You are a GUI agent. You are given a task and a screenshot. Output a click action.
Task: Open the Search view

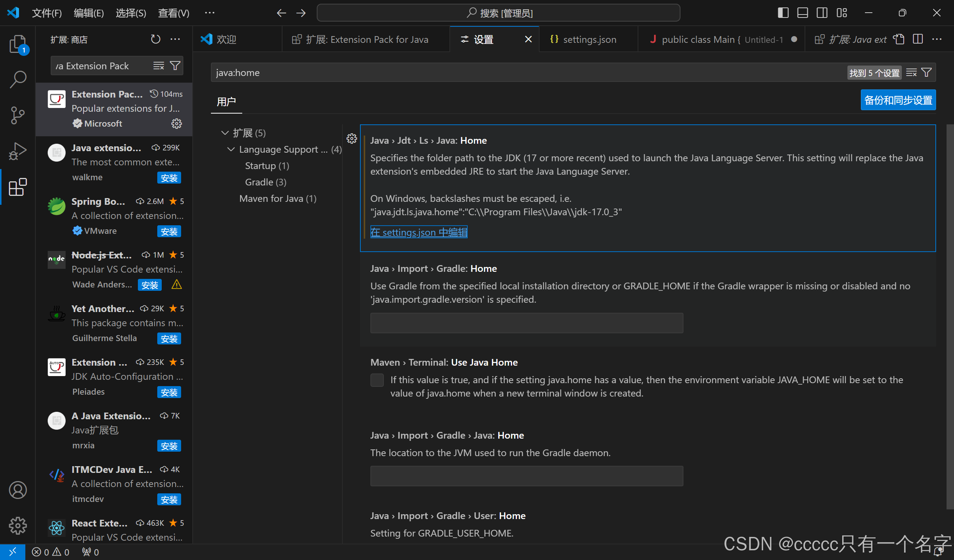click(x=18, y=79)
